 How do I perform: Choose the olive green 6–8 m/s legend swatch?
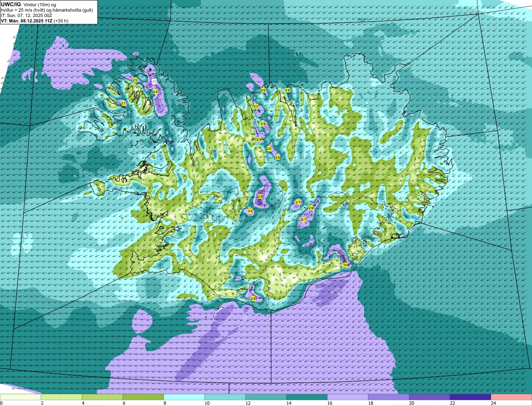[143, 397]
